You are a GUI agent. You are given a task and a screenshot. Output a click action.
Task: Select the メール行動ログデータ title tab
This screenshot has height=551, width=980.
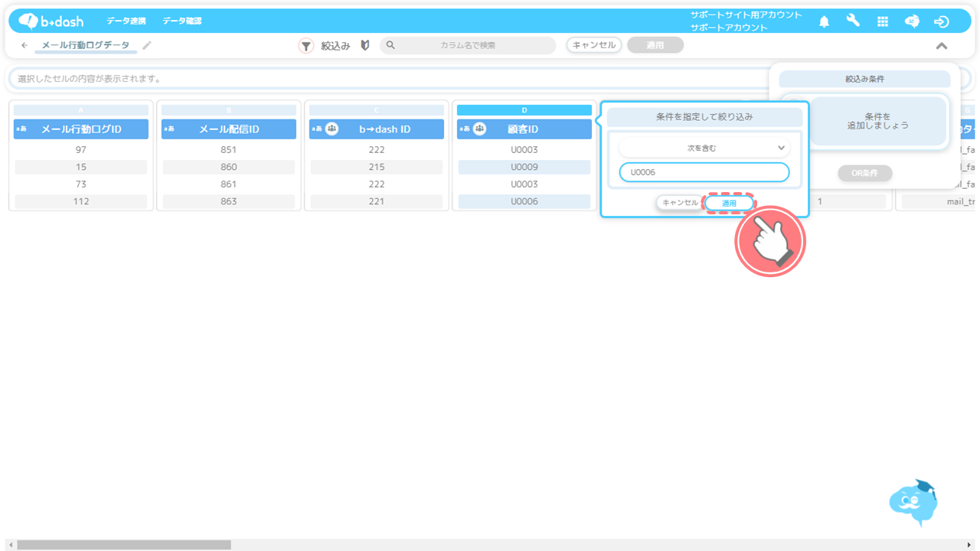point(86,46)
